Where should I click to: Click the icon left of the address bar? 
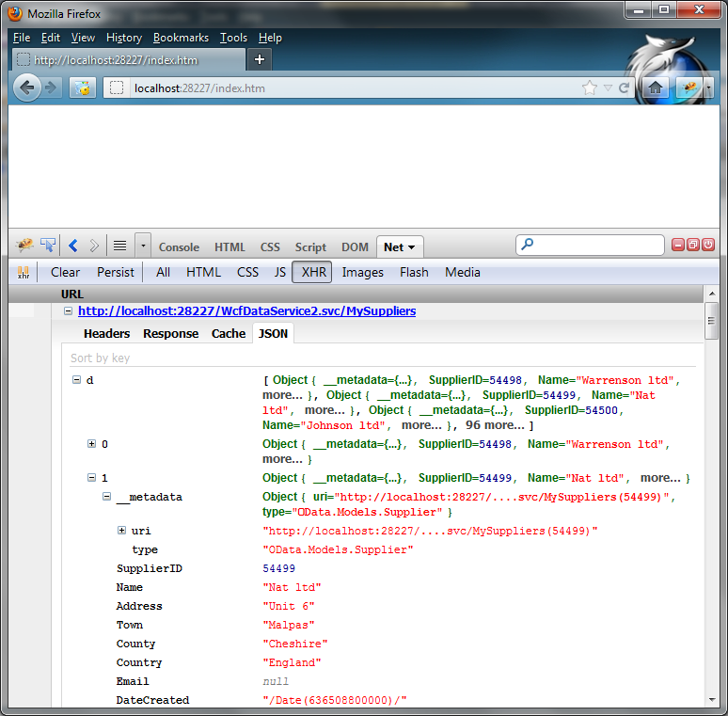click(82, 88)
